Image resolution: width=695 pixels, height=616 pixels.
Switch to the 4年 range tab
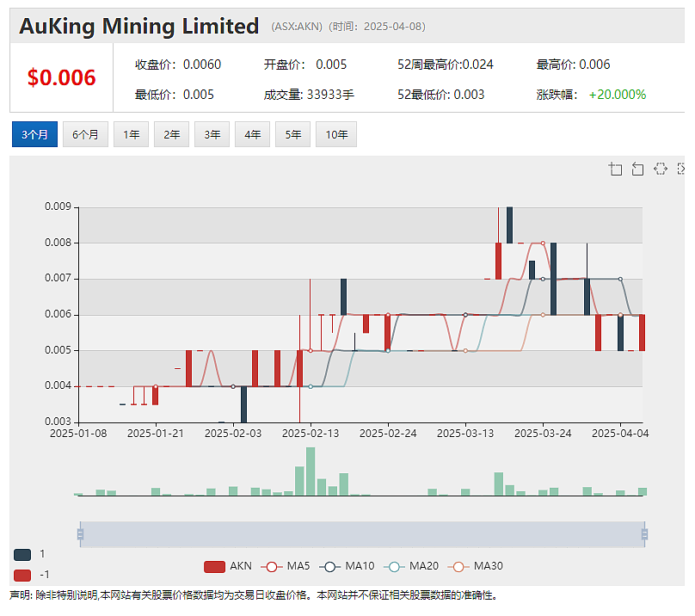coord(252,134)
